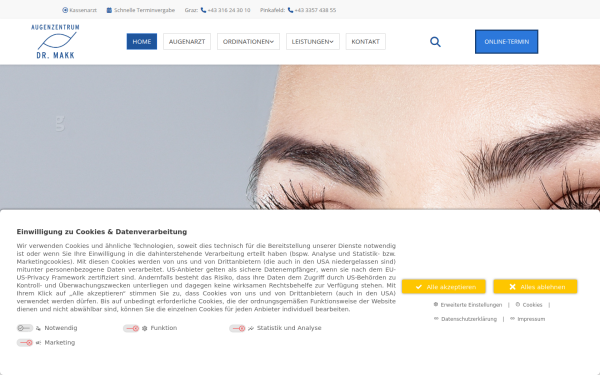Click the Funktion label
This screenshot has width=600, height=375.
[x=164, y=328]
